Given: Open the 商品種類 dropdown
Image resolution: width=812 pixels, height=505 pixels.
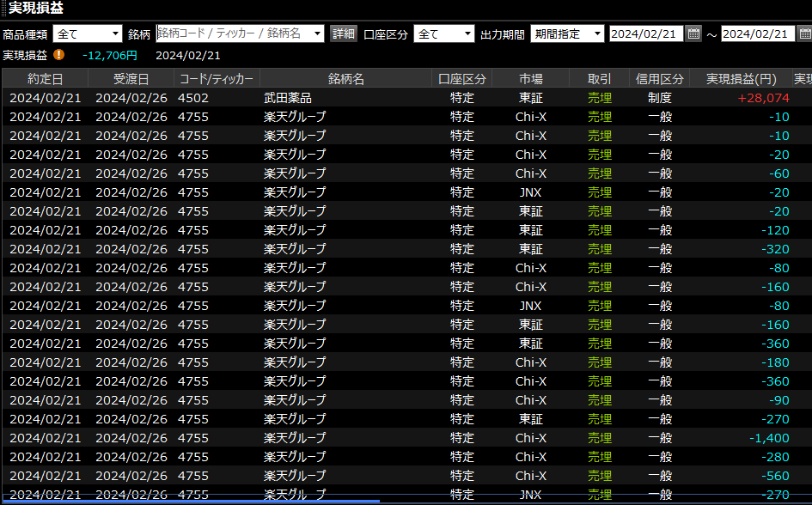Looking at the screenshot, I should point(88,34).
